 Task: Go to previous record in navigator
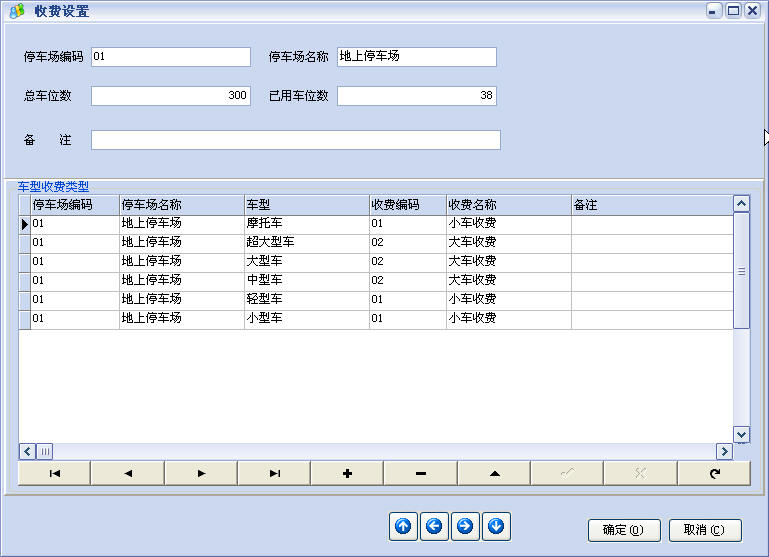128,473
